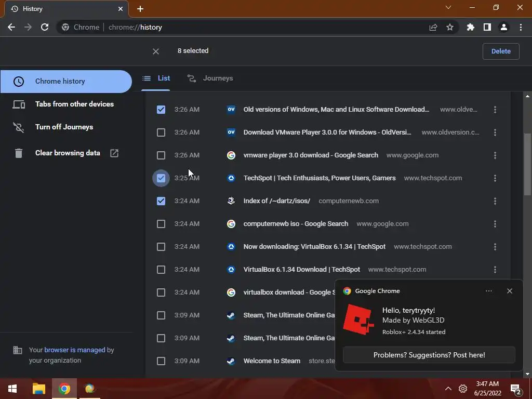The height and width of the screenshot is (399, 532).
Task: Open more actions for Old versions of Windows
Action: pyautogui.click(x=495, y=110)
